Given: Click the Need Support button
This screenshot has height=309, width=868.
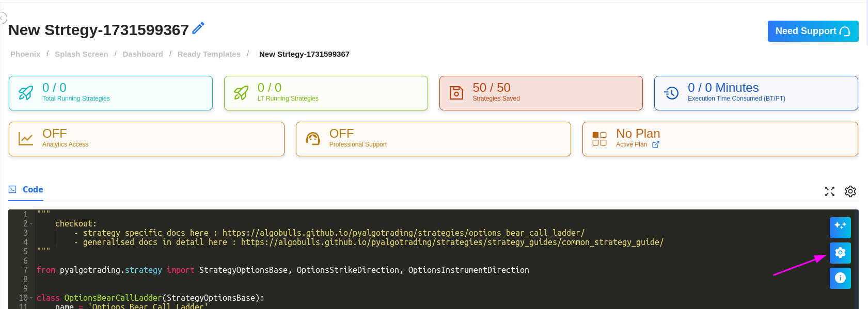Looking at the screenshot, I should coord(813,31).
